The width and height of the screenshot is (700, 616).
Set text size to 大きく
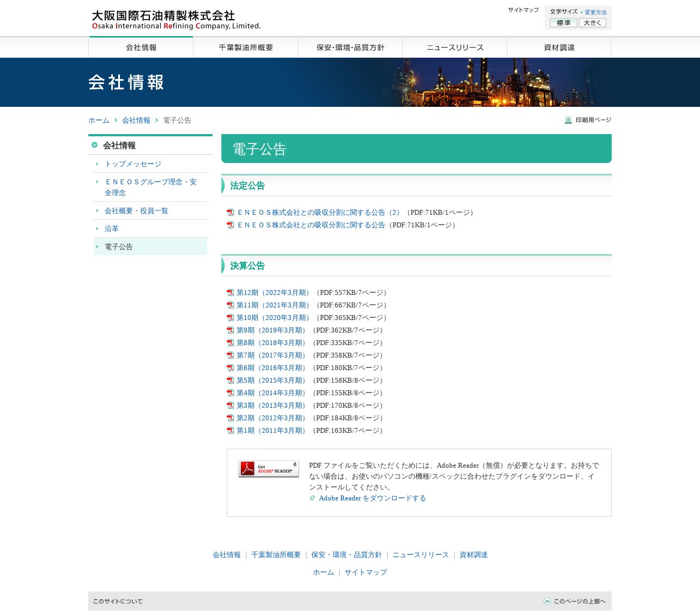pos(593,23)
